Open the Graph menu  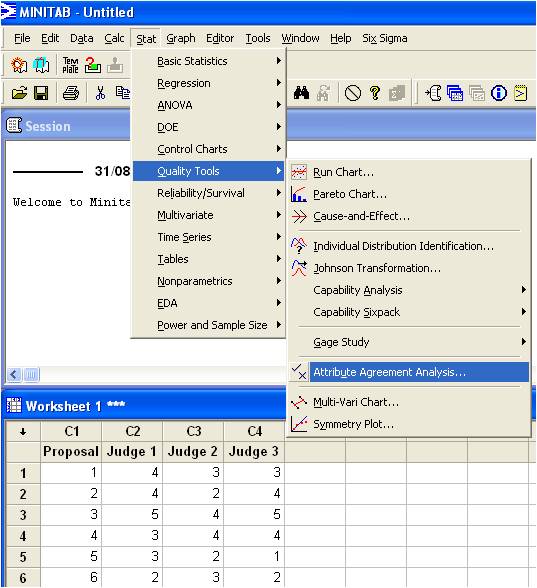click(181, 38)
